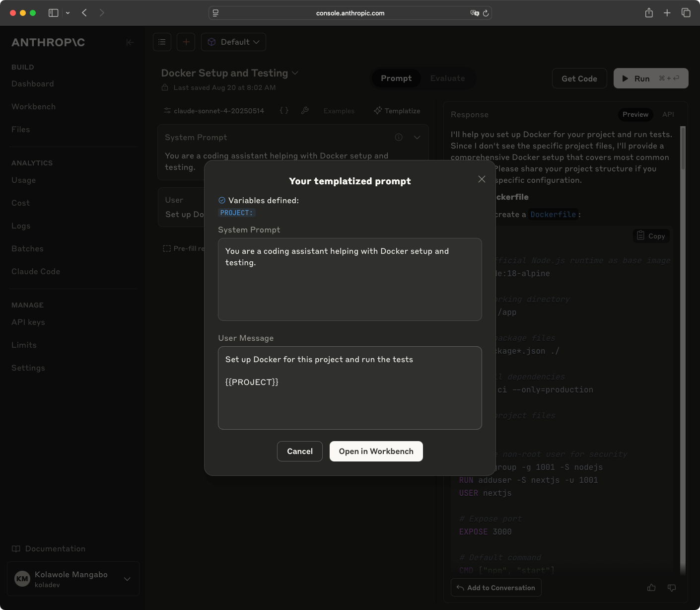Open Workbench from the sidebar
The image size is (700, 610).
[33, 106]
